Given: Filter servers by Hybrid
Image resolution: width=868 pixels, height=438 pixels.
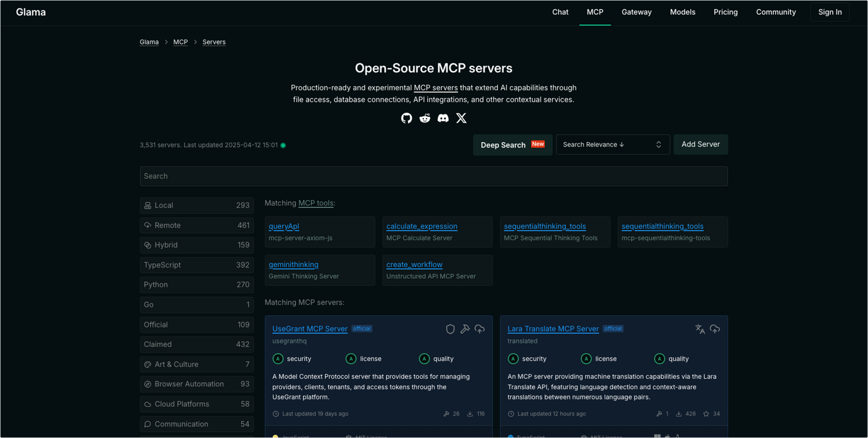Looking at the screenshot, I should click(197, 245).
